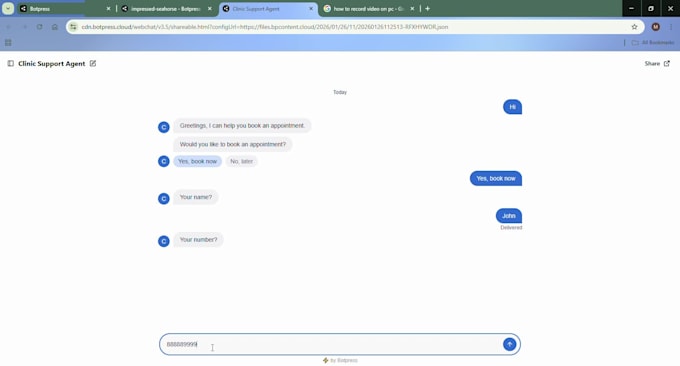Bookmark this page with star icon

click(x=634, y=27)
